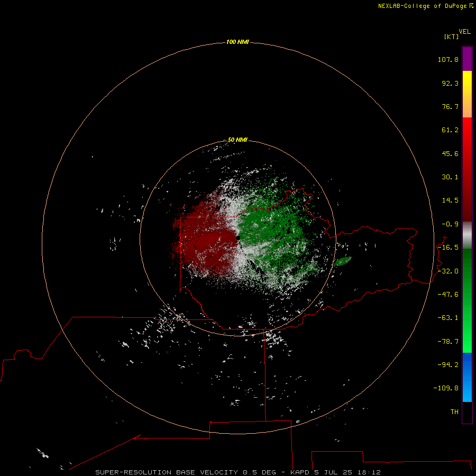The height and width of the screenshot is (476, 476).
Task: Click the 100 NMI range ring label
Action: [237, 42]
